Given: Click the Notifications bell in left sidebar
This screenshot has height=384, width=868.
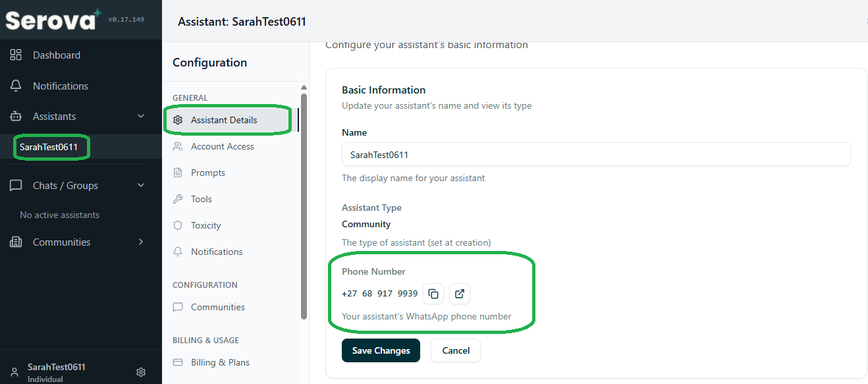Looking at the screenshot, I should [x=16, y=86].
